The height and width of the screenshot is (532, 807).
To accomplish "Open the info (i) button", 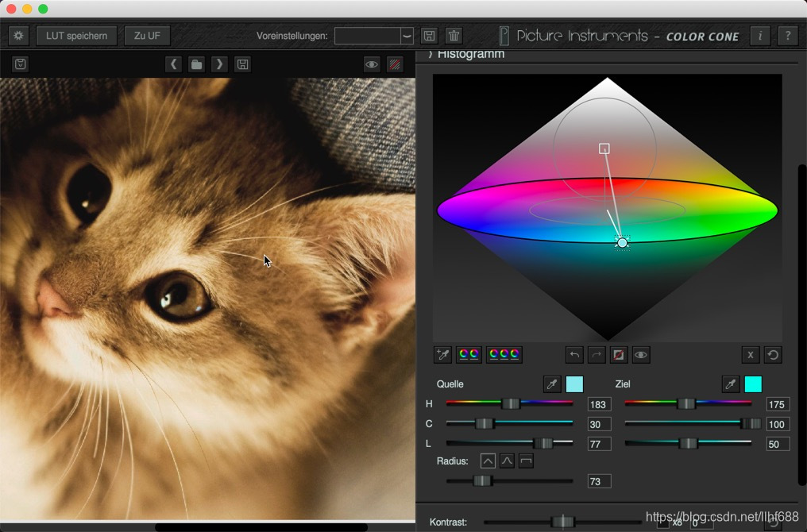I will point(759,36).
